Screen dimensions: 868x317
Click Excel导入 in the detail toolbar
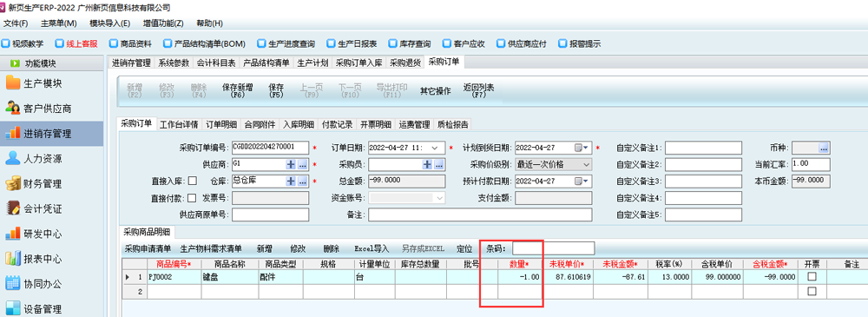pos(372,249)
